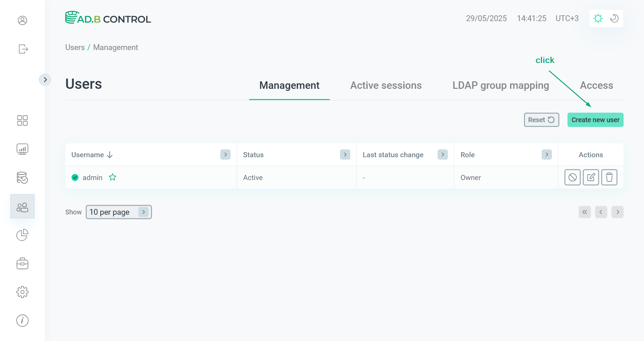Switch to Active sessions tab
This screenshot has height=341, width=644.
coord(386,85)
